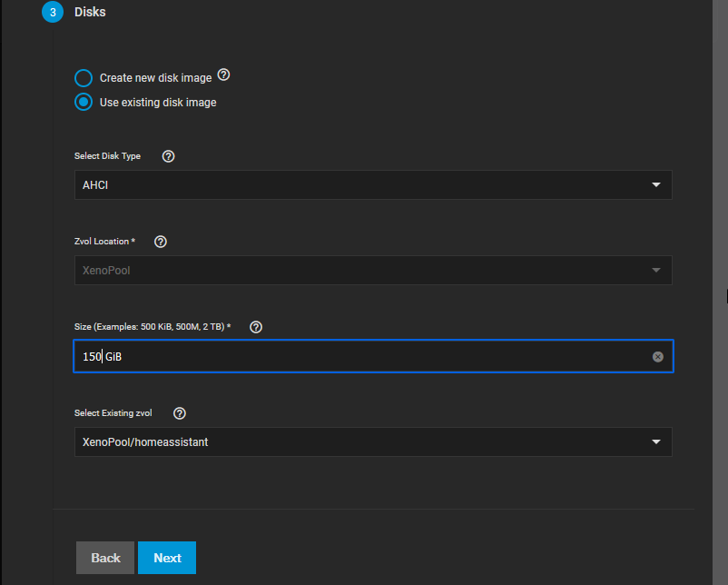Open help icon beside Size field
The height and width of the screenshot is (585, 728).
click(256, 327)
